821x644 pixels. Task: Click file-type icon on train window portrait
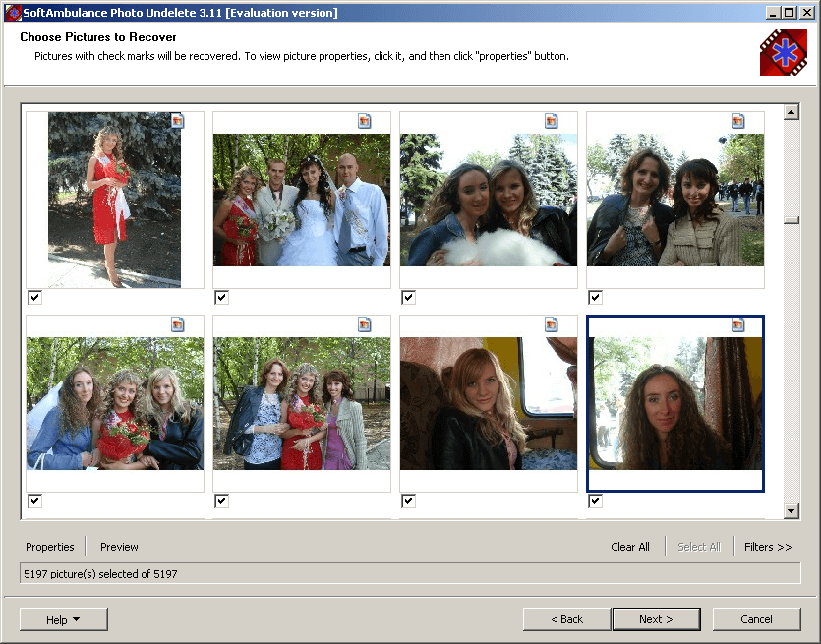(x=738, y=324)
